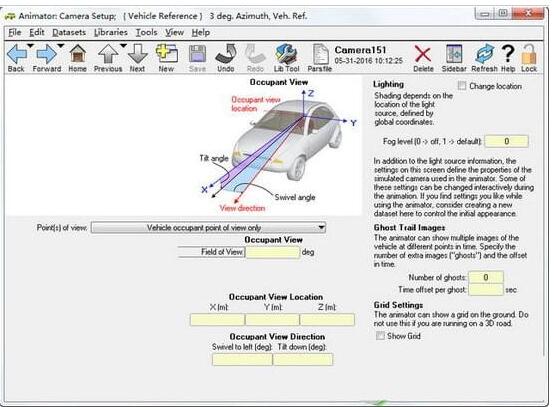The image size is (554, 407).
Task: Check the Show Grid checkbox
Action: [x=380, y=336]
